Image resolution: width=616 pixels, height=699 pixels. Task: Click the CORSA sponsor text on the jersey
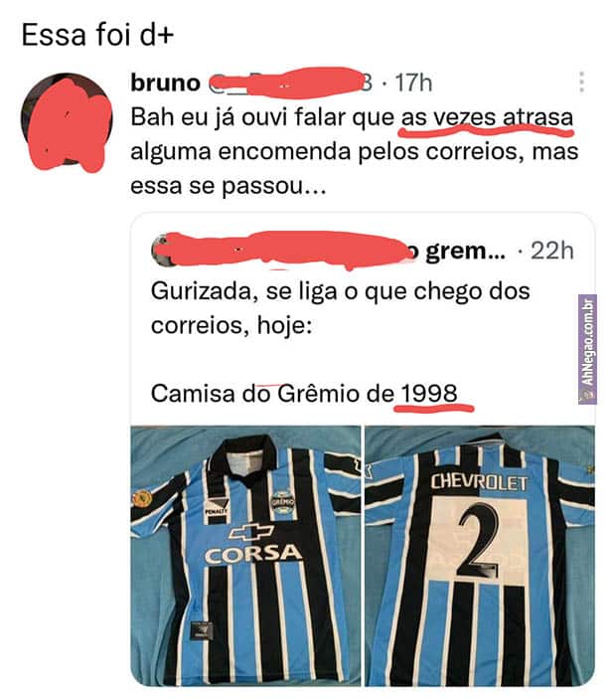click(x=252, y=554)
